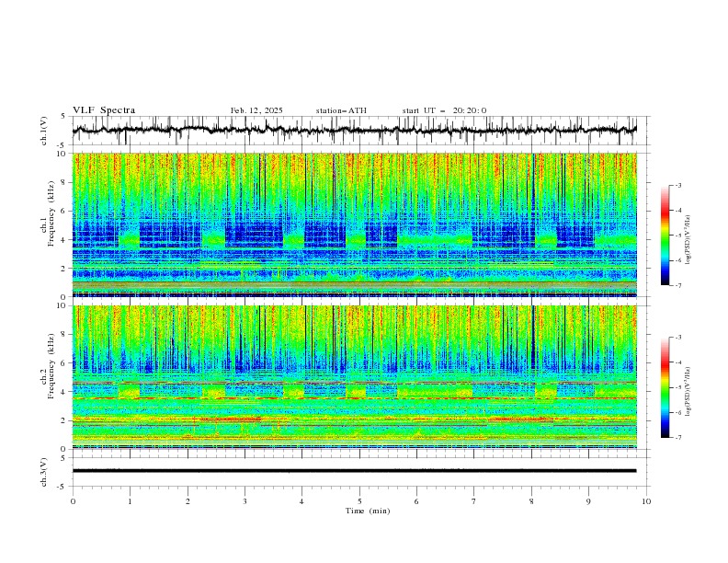Viewport: 728px width, 563px height.
Task: Click the 'start UT = 20:20:0' label
Action: 444,110
